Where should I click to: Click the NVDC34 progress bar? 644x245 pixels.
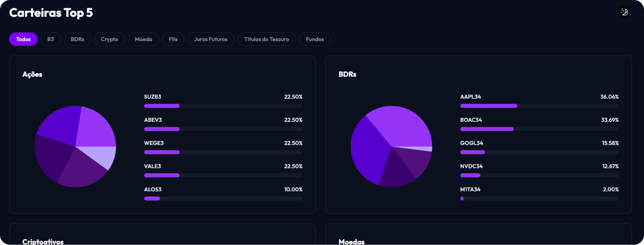point(540,175)
